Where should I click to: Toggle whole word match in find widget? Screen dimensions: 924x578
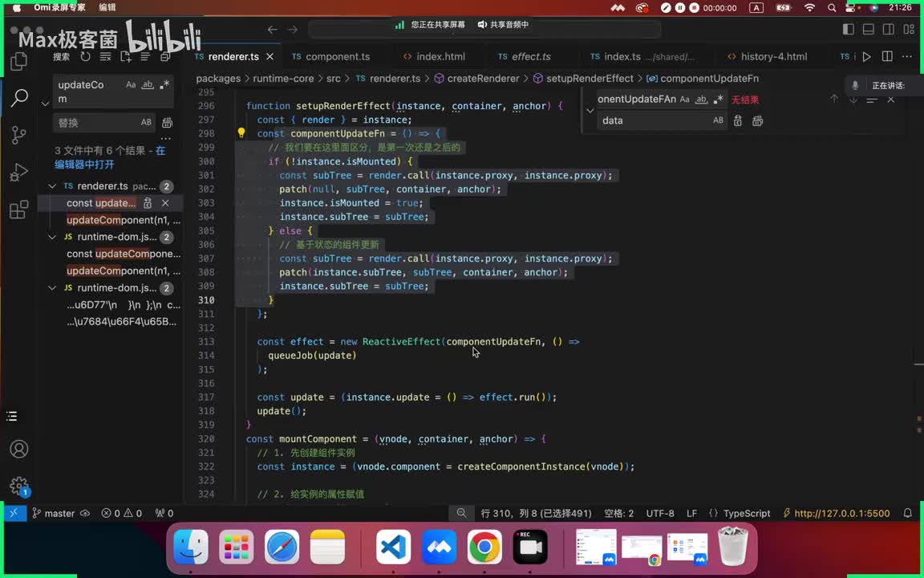[700, 100]
